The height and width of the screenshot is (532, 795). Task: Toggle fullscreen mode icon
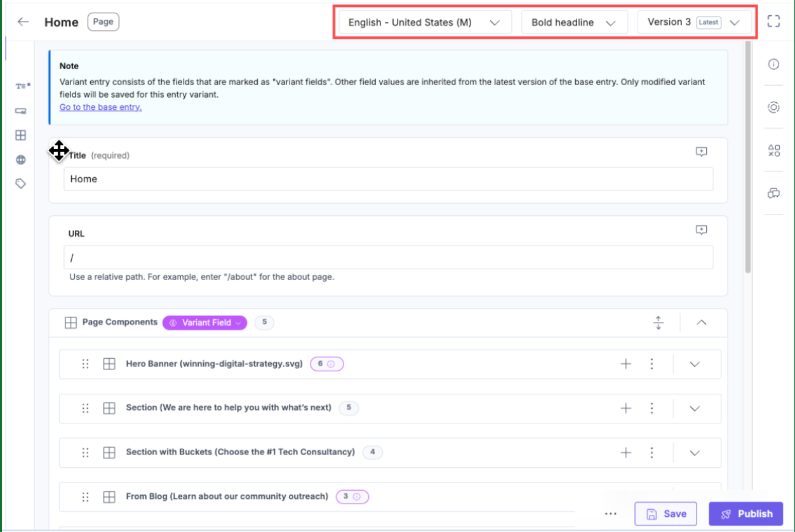pos(773,22)
